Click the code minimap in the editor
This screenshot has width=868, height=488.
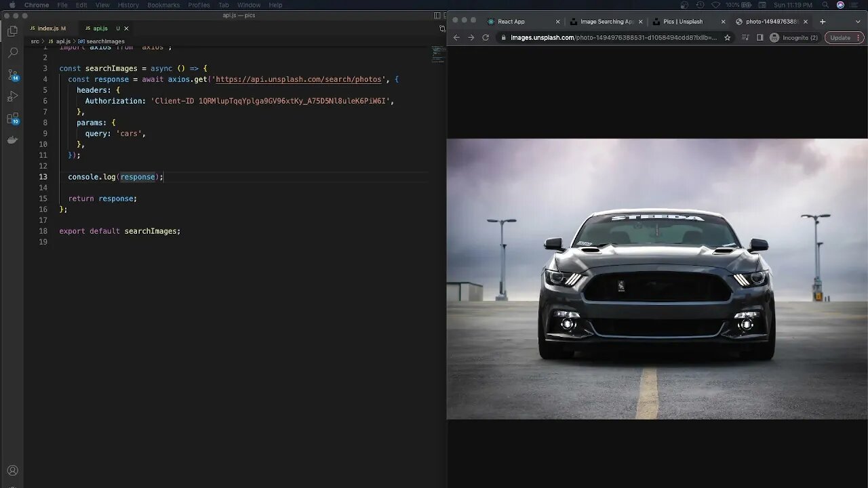point(439,55)
